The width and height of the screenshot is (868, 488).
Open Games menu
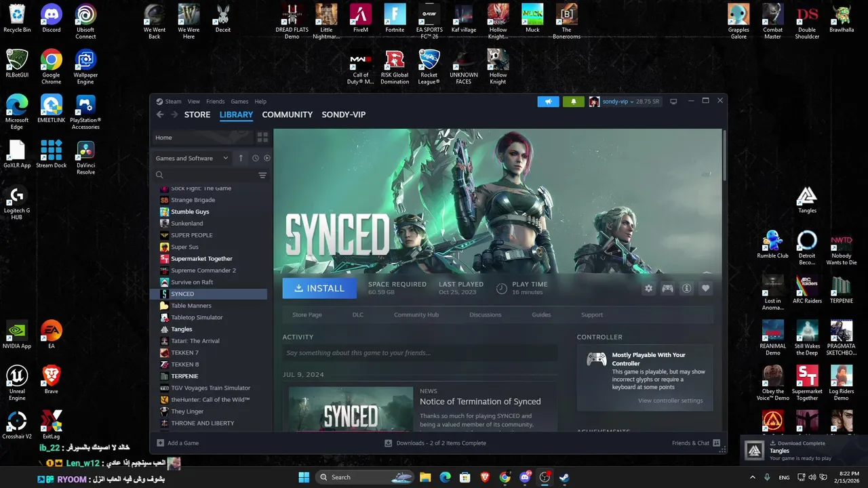point(239,102)
